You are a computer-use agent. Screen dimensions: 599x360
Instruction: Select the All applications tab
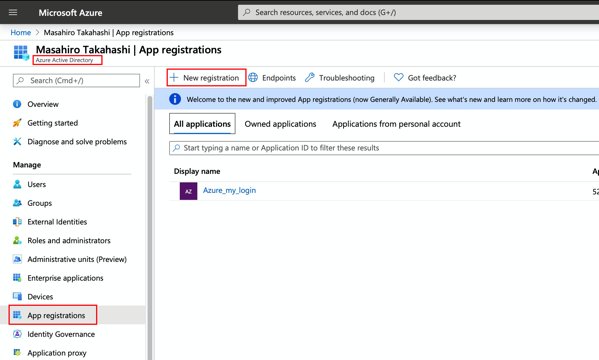[202, 124]
